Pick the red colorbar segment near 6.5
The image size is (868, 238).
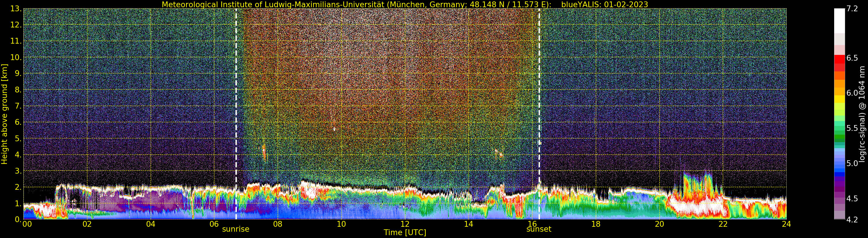(x=839, y=59)
